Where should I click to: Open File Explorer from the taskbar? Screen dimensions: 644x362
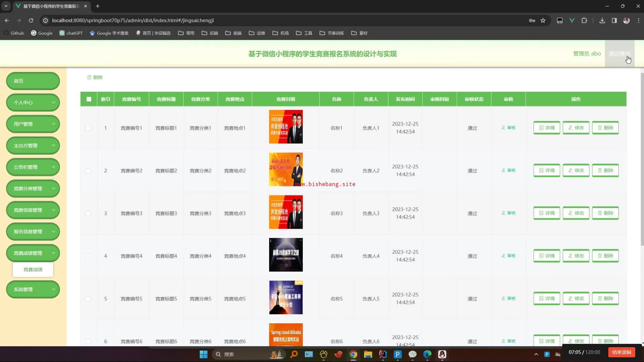click(368, 354)
